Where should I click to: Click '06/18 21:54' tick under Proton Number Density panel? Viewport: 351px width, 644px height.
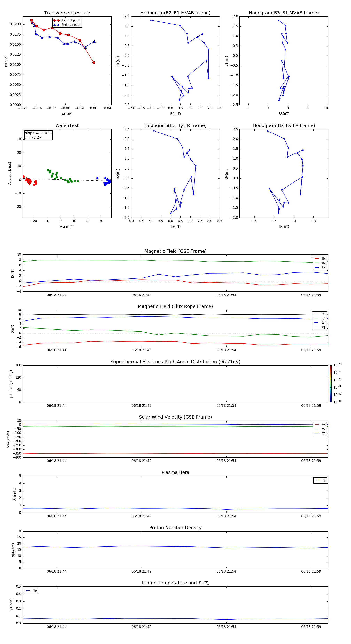point(226,571)
